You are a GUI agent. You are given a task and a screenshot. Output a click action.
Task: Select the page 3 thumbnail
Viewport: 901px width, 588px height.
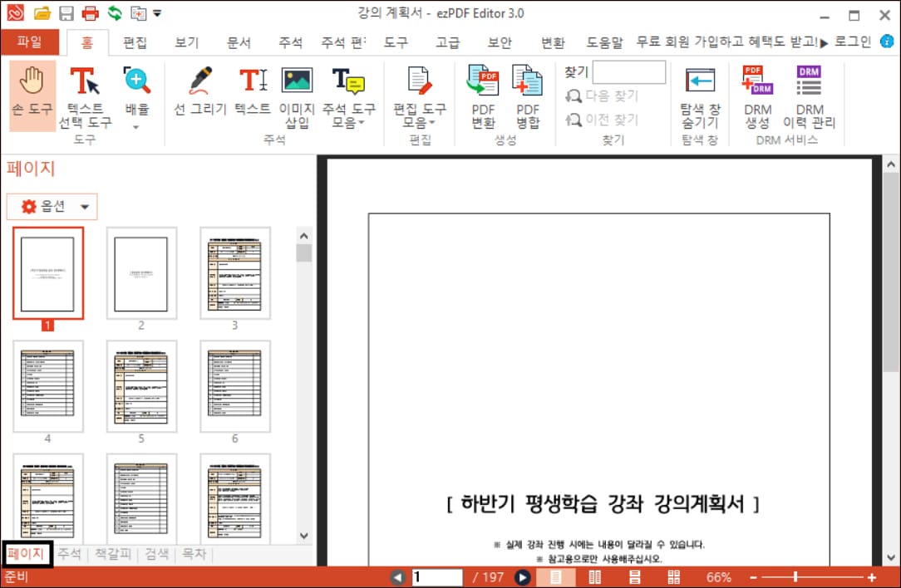coord(234,274)
